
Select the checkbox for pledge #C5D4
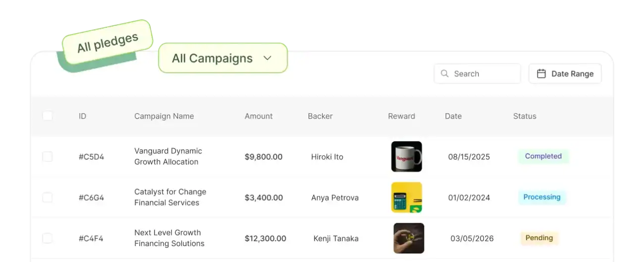(x=47, y=157)
